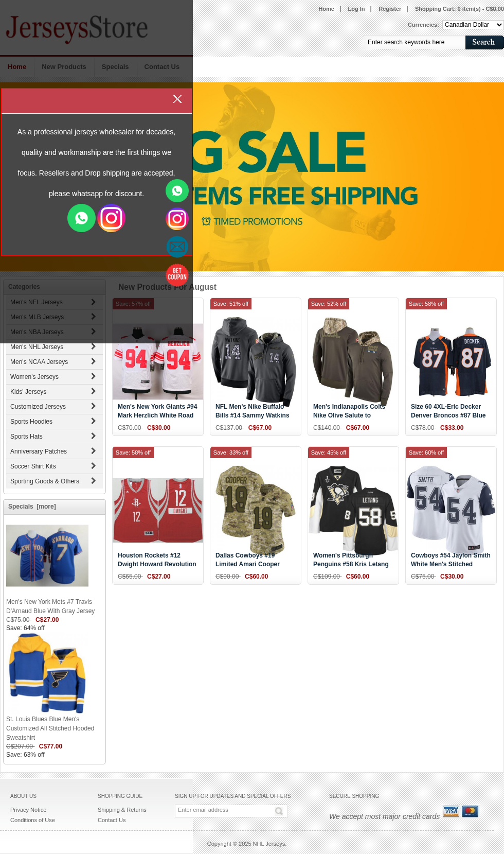Screen dimensions: 504x854
Task: Click the magnifier icon in email signup
Action: pyautogui.click(x=279, y=811)
